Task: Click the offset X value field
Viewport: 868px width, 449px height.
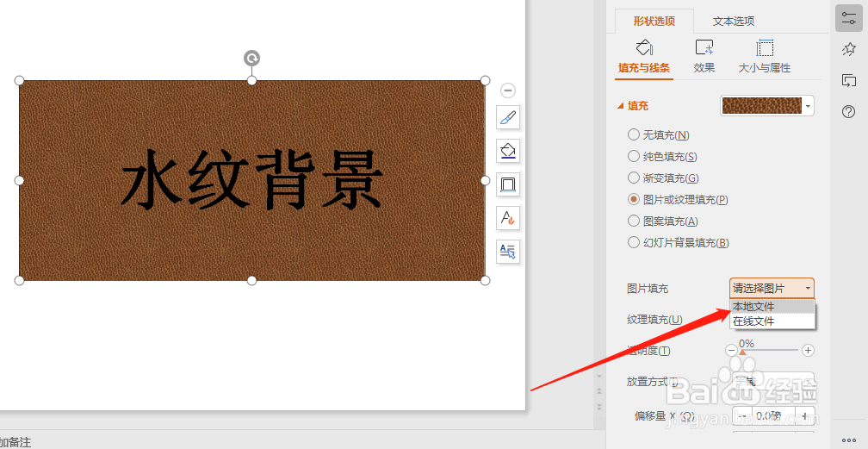Action: click(772, 415)
